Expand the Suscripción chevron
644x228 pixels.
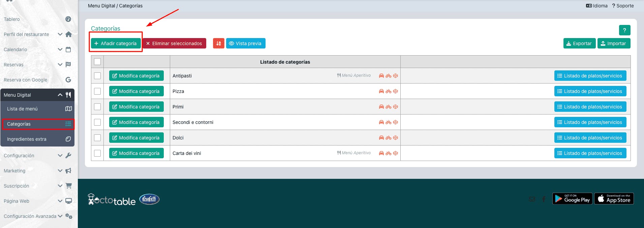click(60, 186)
